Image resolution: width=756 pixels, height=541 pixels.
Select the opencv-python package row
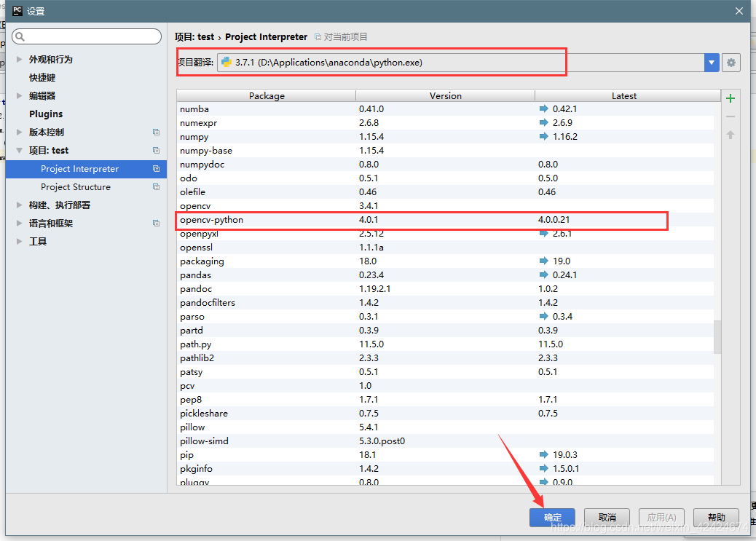tap(446, 220)
